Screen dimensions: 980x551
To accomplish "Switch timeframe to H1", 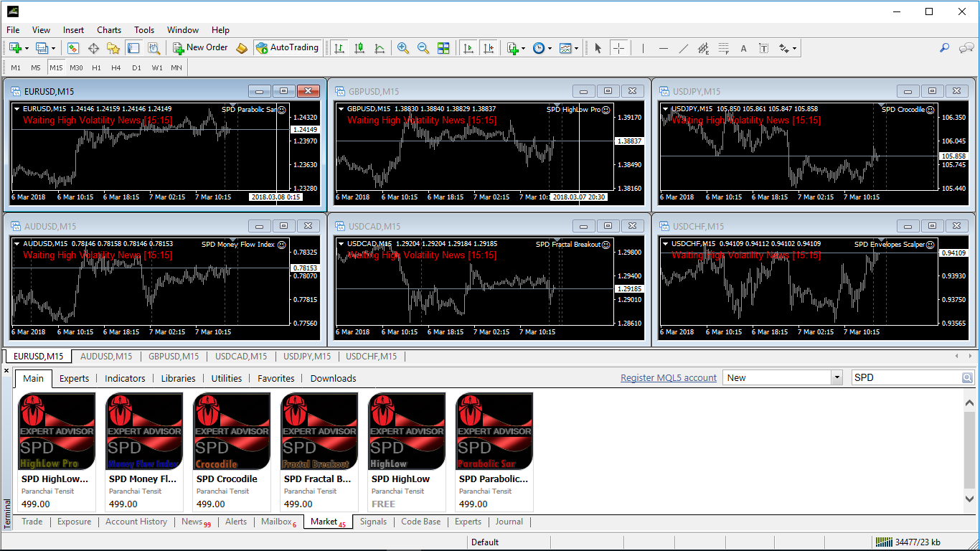I will [x=96, y=67].
